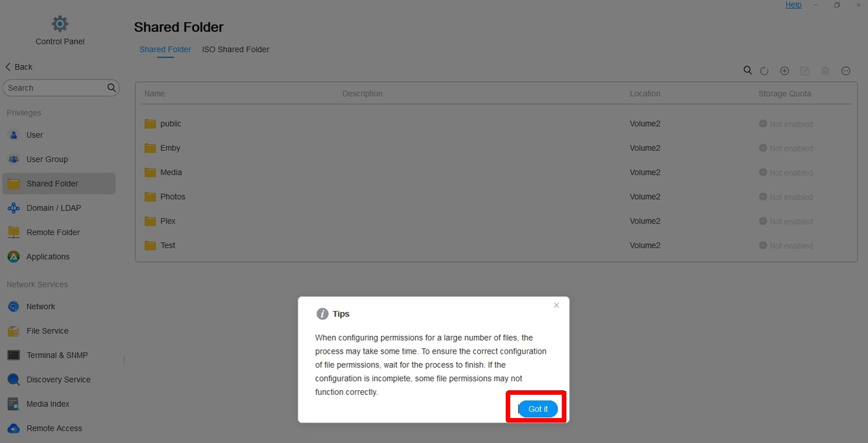Click the delete shared folder icon
The height and width of the screenshot is (443, 868).
[825, 70]
